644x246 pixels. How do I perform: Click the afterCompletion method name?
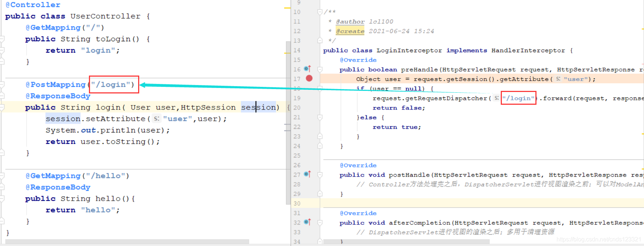click(x=419, y=223)
